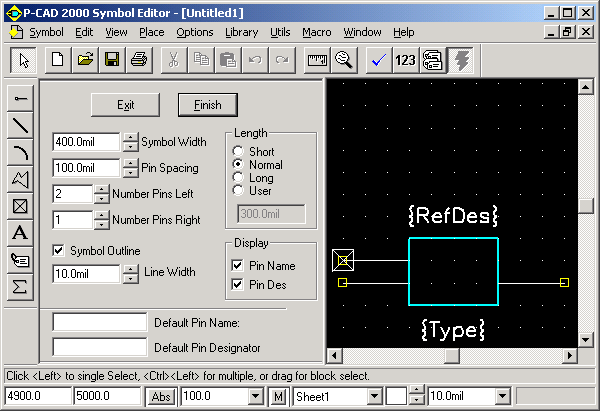The image size is (600, 411).
Task: Select Short pin length
Action: pos(238,151)
